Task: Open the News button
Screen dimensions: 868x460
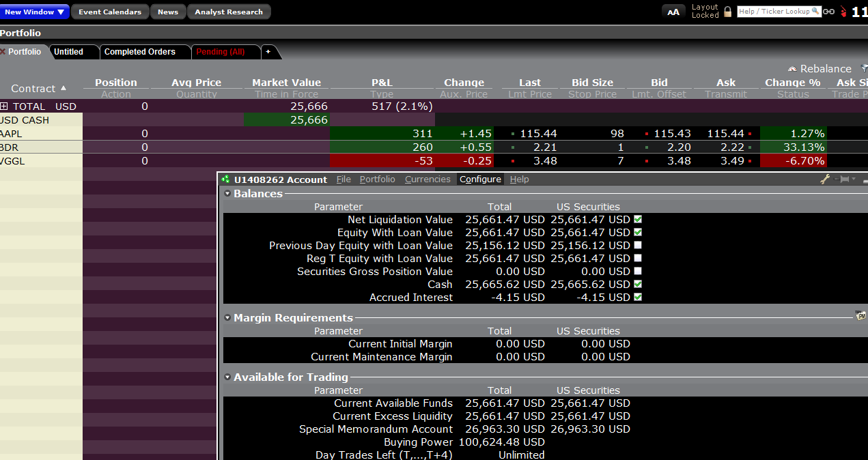Action: coord(168,12)
